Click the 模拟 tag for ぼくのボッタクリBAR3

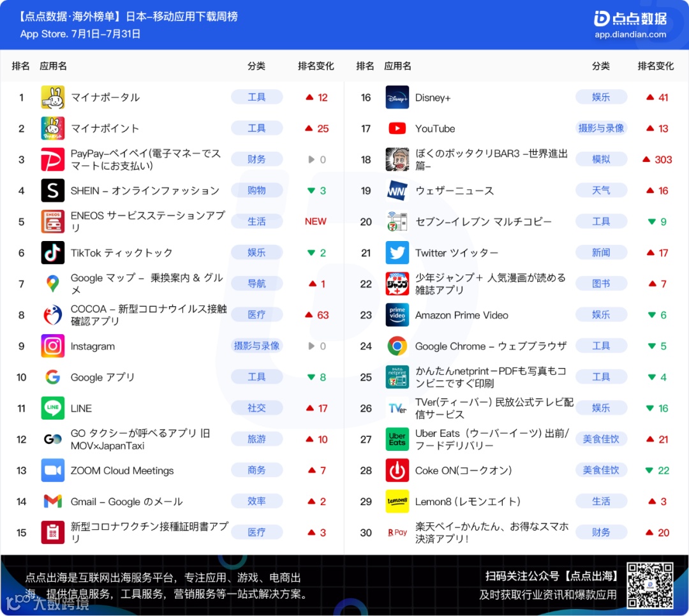[x=601, y=159]
